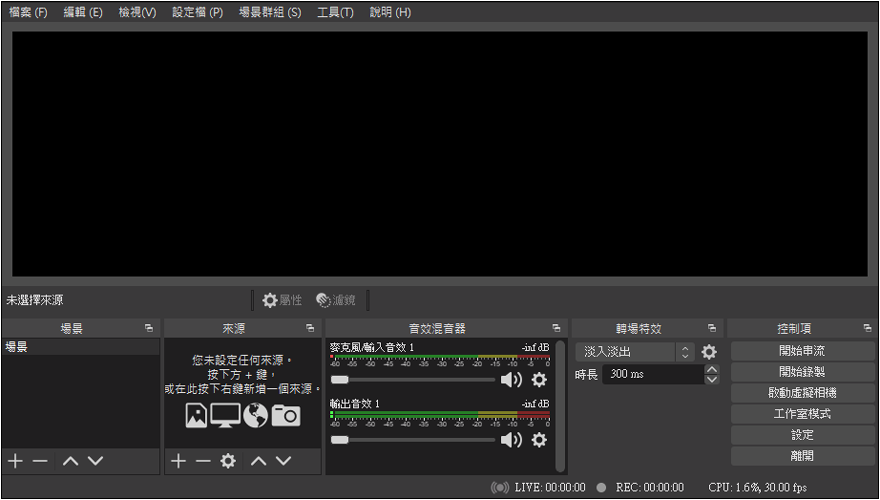
Task: Click the 開始錄製 button
Action: click(x=802, y=372)
